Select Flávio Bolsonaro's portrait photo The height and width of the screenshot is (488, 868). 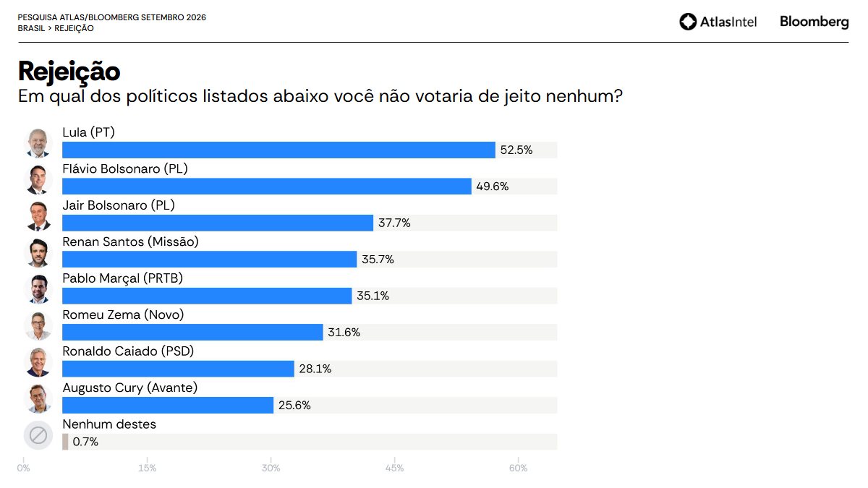point(38,179)
